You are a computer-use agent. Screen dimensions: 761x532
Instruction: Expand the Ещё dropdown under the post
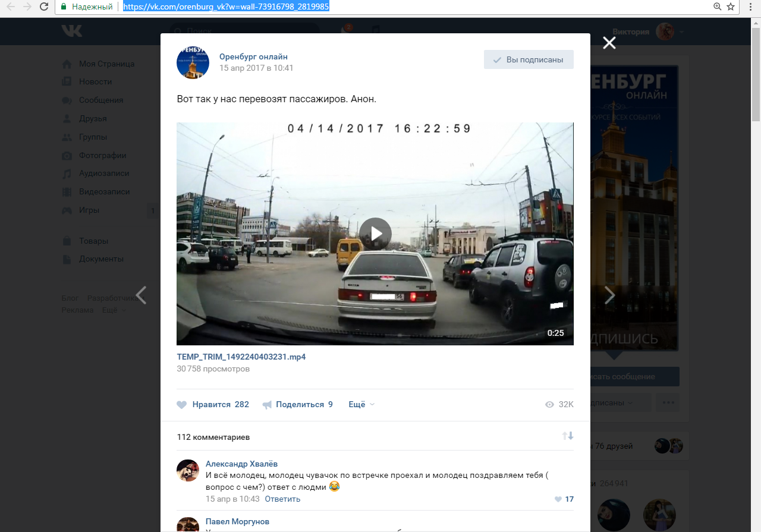pyautogui.click(x=361, y=404)
